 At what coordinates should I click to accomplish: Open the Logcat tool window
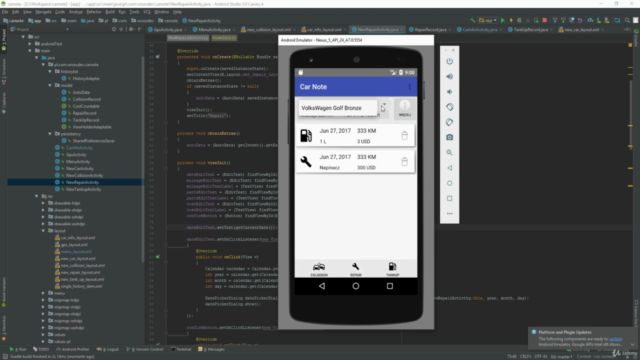[108, 349]
